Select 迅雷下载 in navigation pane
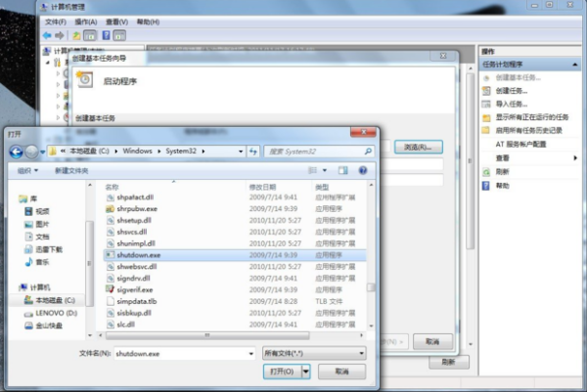Viewport: 587px width, 392px height. (43, 249)
